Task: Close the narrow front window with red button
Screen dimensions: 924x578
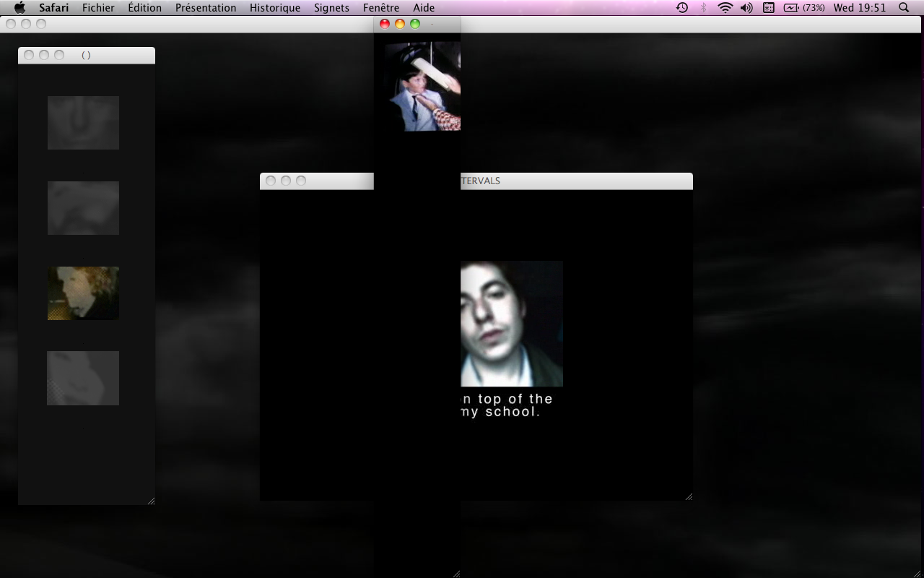Action: point(385,24)
